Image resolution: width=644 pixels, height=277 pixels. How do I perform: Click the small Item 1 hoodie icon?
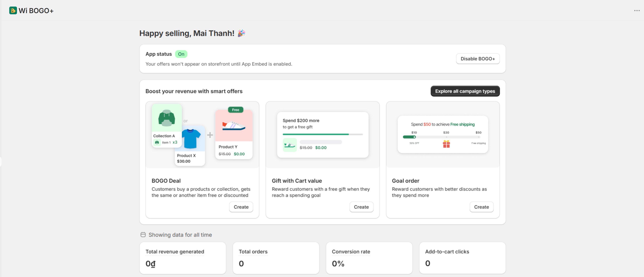(x=157, y=142)
